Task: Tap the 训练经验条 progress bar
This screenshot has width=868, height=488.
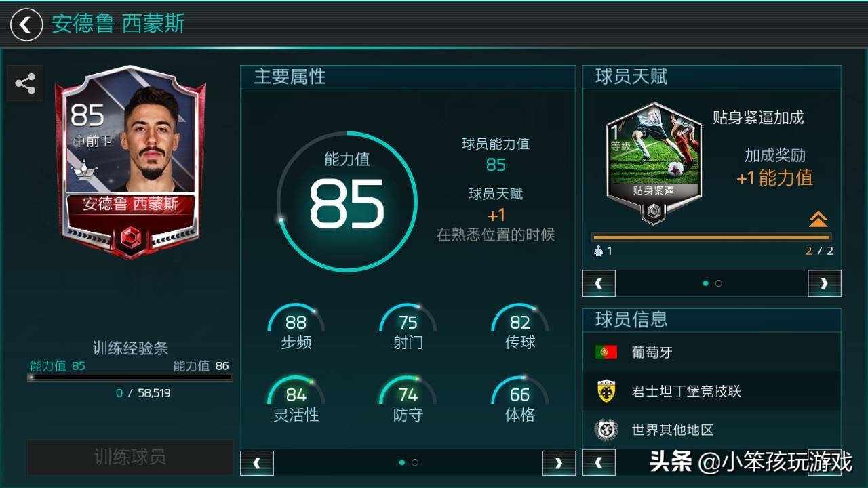Action: (x=130, y=377)
